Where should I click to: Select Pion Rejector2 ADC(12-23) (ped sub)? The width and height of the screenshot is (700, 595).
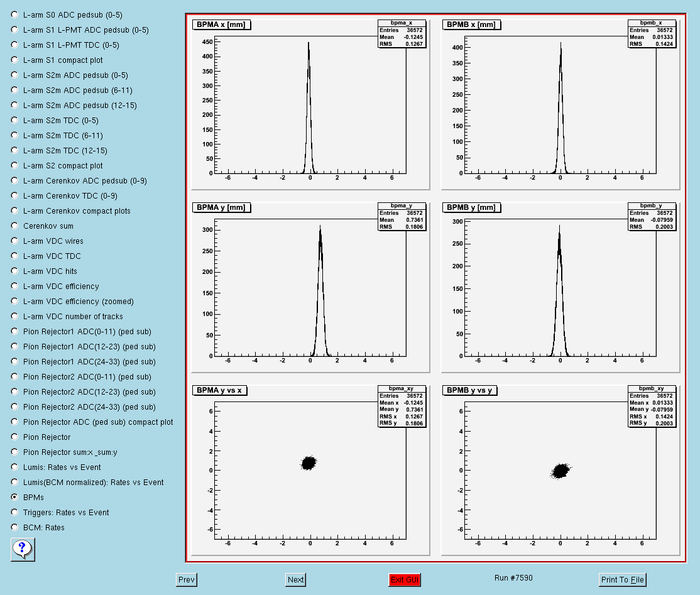tap(14, 392)
